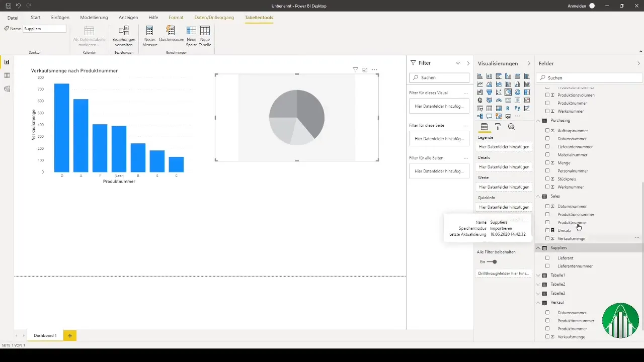Check Umsatz field under Sales

pos(547,230)
